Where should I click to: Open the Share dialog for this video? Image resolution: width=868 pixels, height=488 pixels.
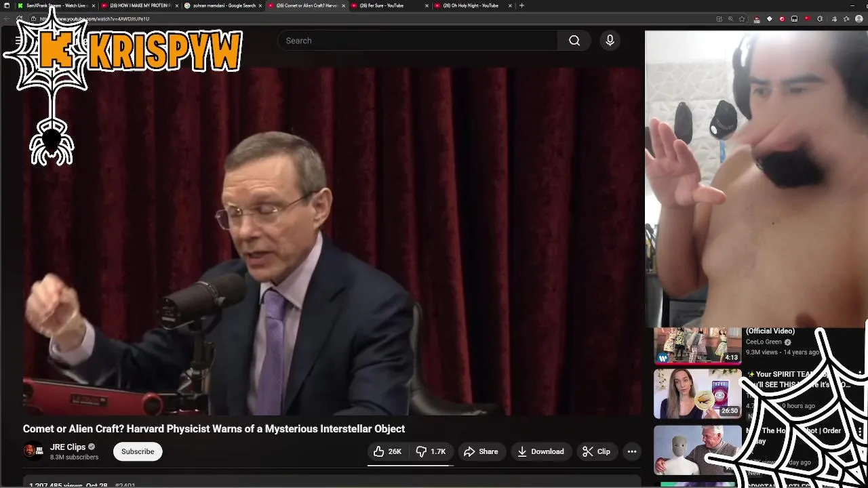481,451
